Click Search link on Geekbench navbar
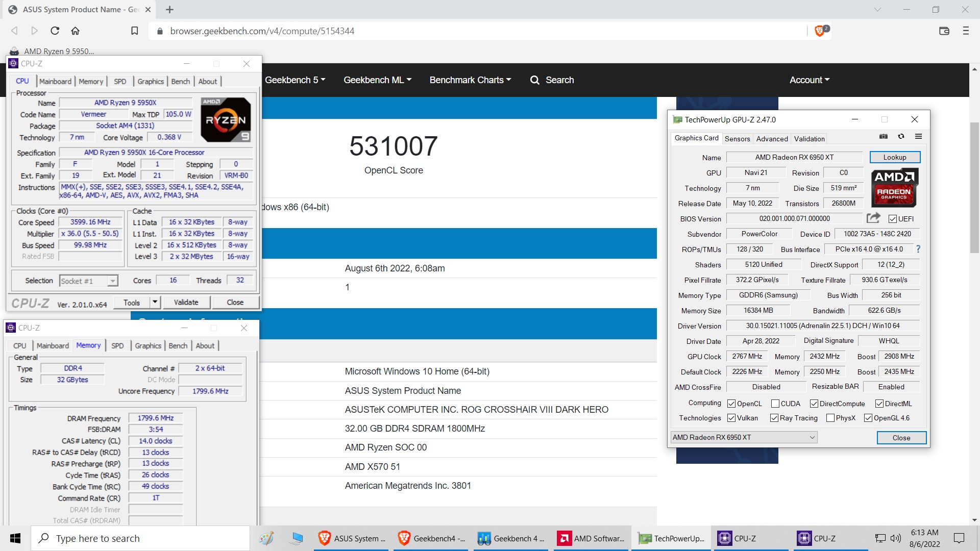 tap(559, 80)
